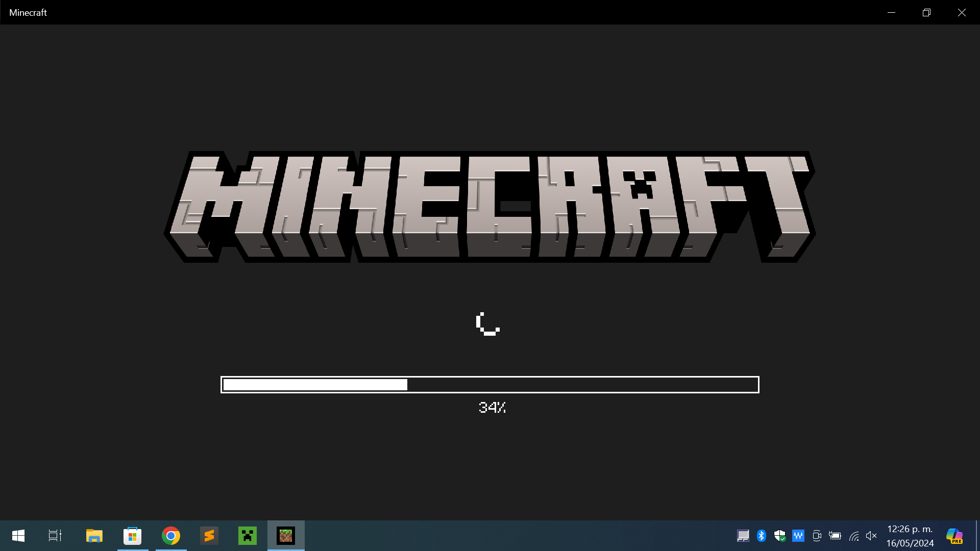Click the Minecraft logo on loading screen

[x=489, y=207]
